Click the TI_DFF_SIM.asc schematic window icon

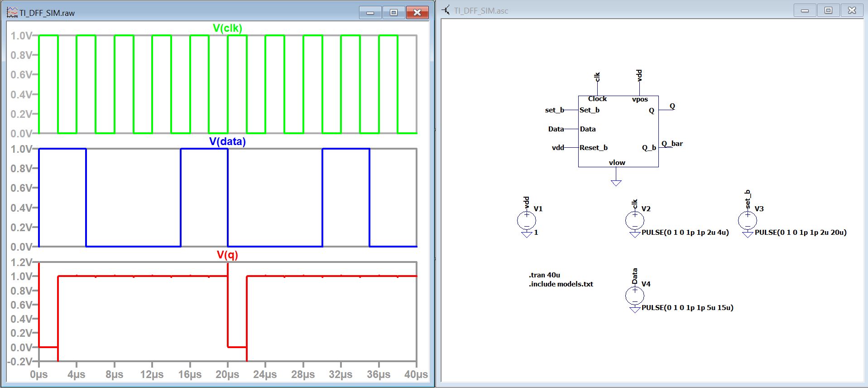(x=446, y=10)
